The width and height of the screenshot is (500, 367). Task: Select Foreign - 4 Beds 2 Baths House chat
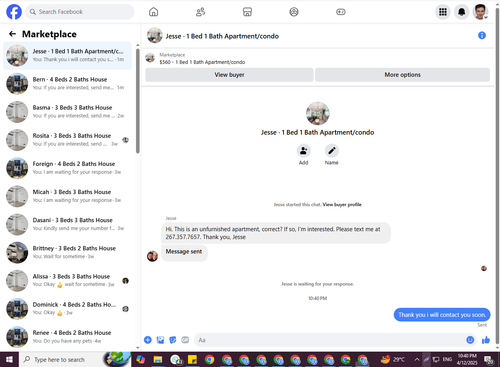coord(67,168)
